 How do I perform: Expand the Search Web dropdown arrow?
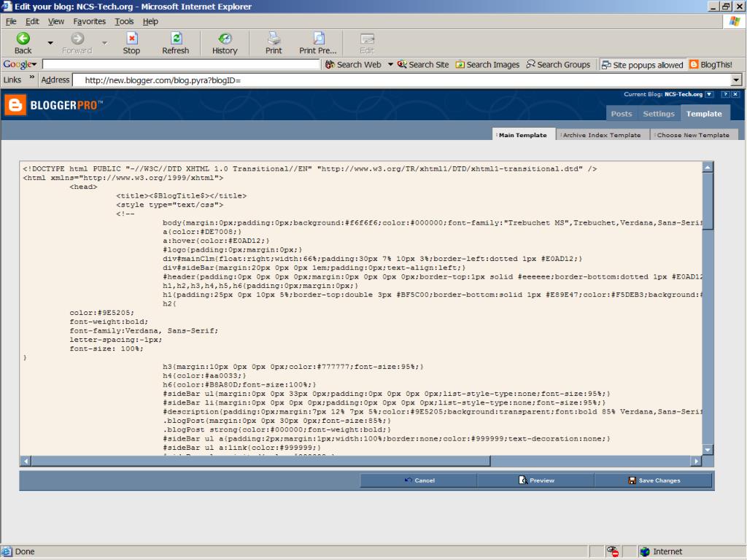click(390, 64)
